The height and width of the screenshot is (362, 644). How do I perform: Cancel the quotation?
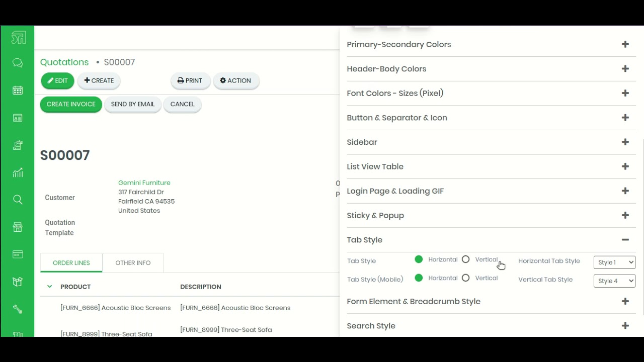[182, 104]
